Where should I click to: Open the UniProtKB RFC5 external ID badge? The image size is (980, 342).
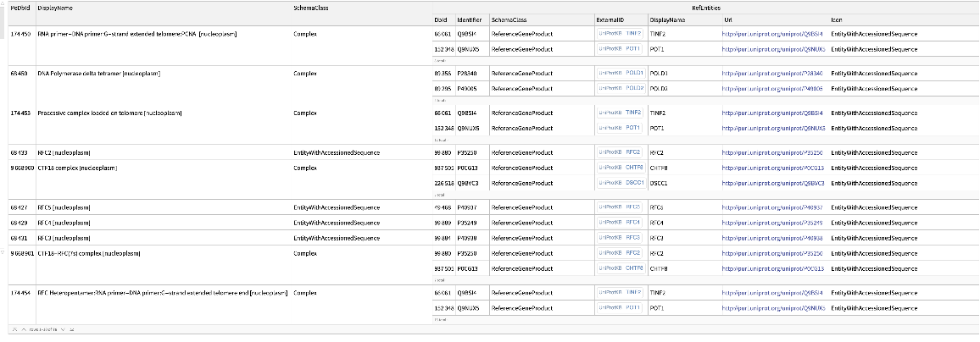[621, 207]
